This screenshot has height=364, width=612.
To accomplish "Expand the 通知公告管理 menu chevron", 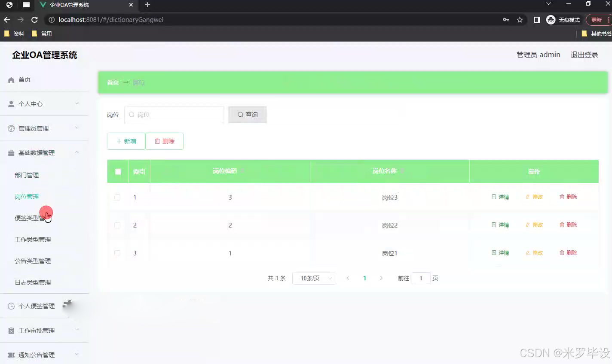I will (77, 355).
